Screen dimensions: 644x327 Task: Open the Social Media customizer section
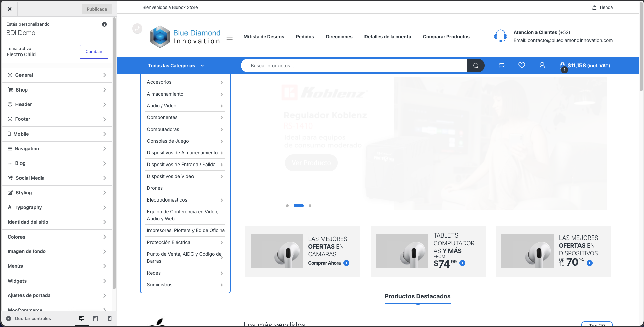(57, 178)
